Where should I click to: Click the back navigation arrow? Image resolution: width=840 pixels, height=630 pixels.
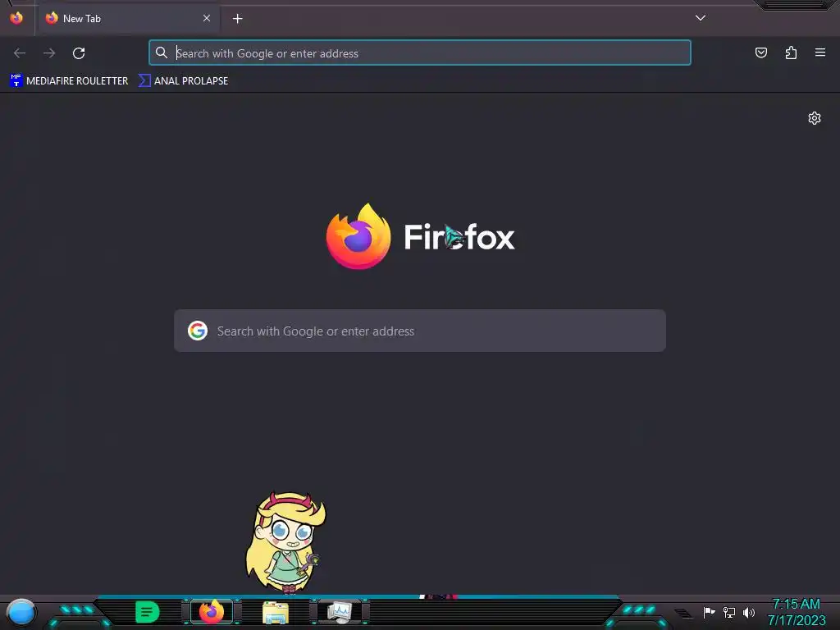coord(20,53)
